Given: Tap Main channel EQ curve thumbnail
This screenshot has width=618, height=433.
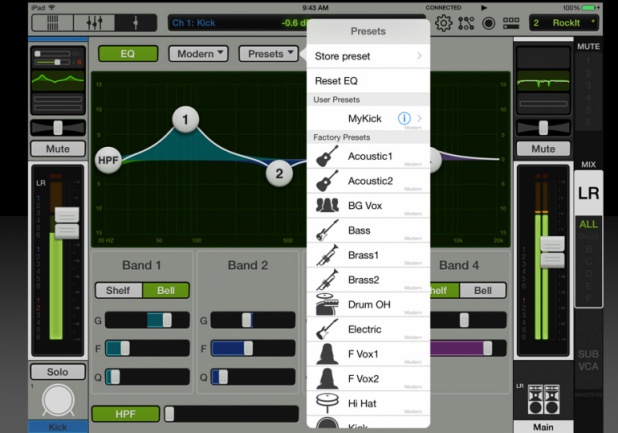Looking at the screenshot, I should point(543,81).
